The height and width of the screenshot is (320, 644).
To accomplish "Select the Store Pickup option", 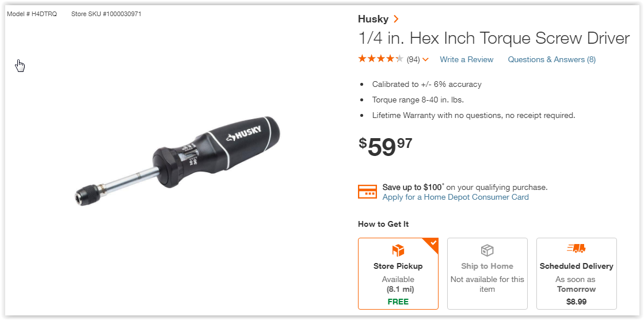I will [398, 273].
